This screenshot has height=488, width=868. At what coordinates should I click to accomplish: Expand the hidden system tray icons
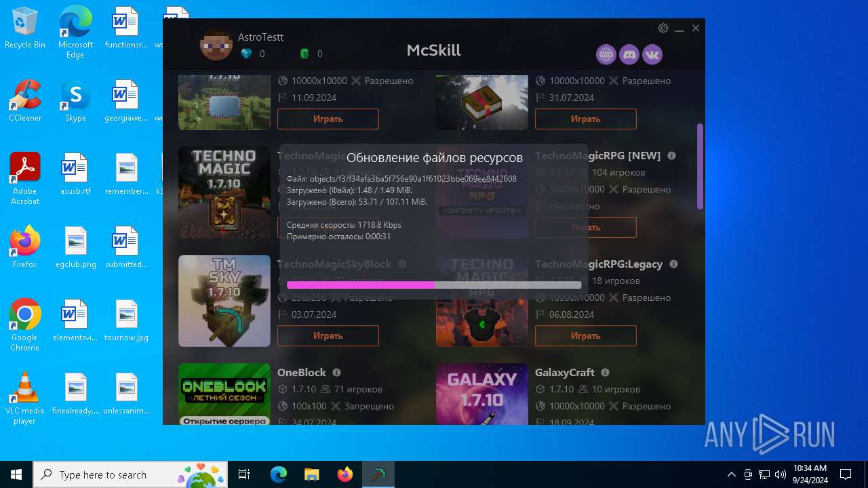[731, 474]
